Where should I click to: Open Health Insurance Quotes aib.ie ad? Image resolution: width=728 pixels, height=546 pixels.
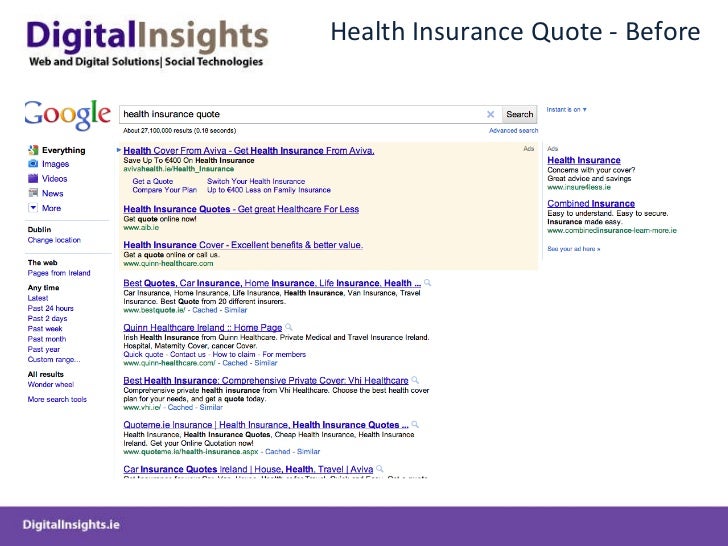(x=241, y=209)
